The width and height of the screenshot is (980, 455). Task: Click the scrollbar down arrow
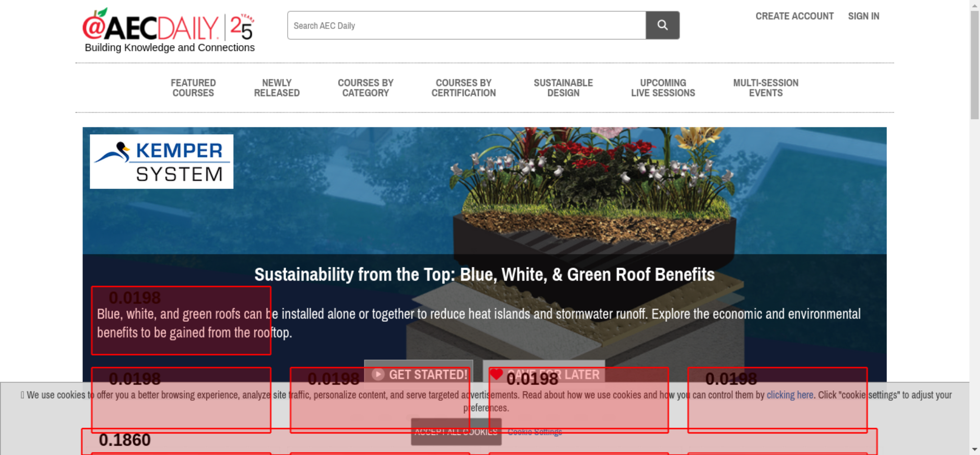point(975,449)
